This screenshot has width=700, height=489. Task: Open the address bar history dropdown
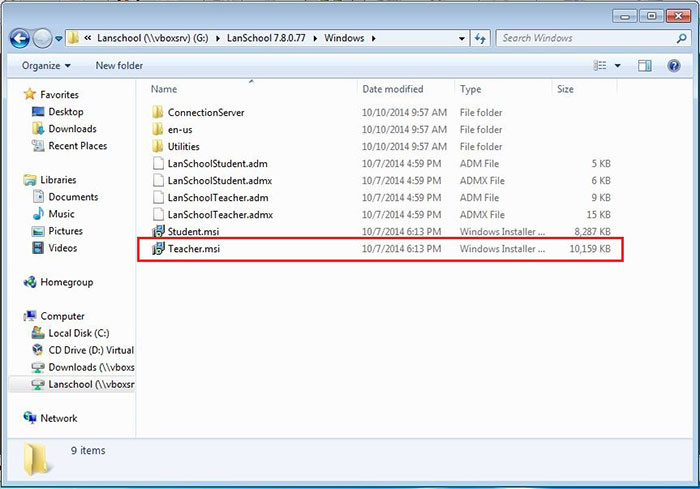point(462,39)
